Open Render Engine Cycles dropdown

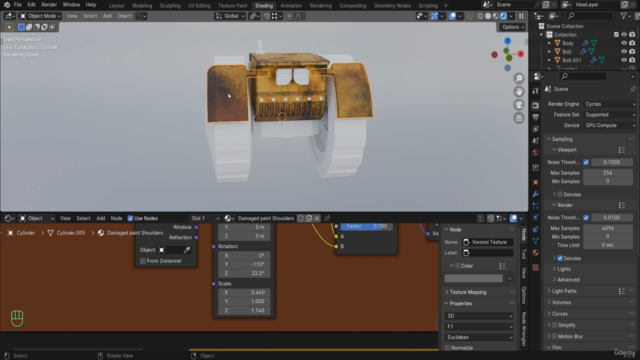[609, 104]
